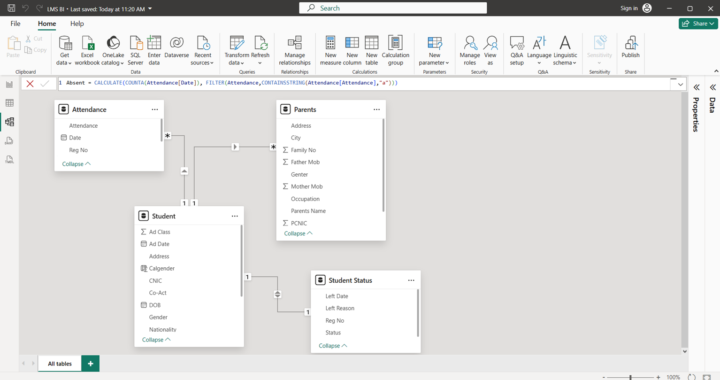Select the All tables layout tab
The height and width of the screenshot is (380, 720).
click(x=60, y=363)
